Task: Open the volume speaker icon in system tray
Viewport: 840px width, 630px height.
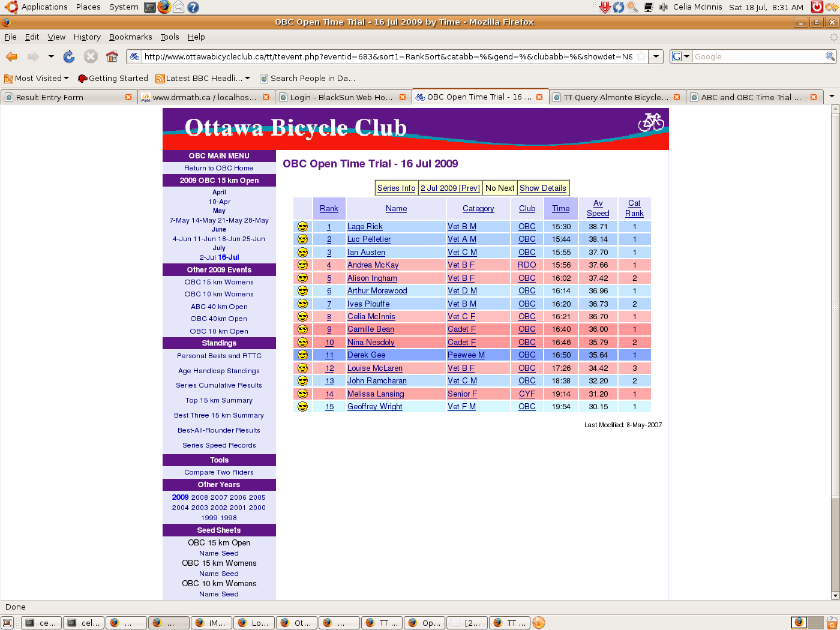Action: point(663,7)
